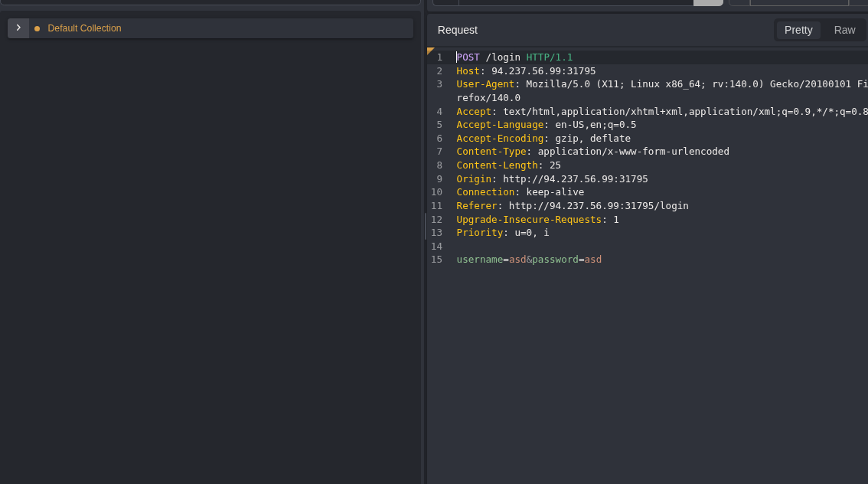
Task: Grab the vertical pane splitter handle
Action: click(x=425, y=227)
